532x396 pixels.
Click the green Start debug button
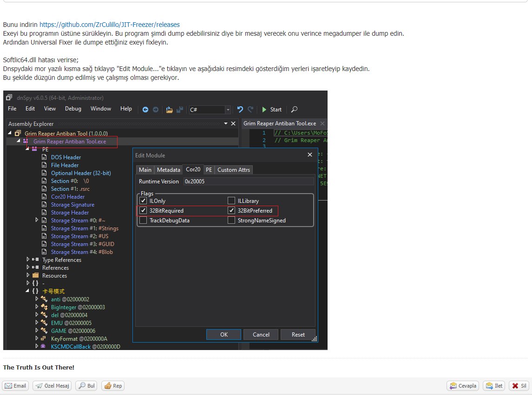(x=272, y=110)
